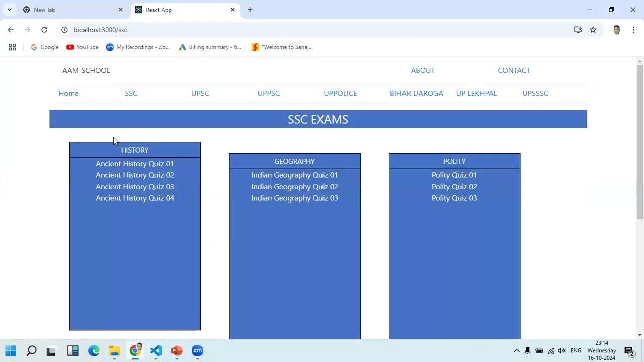Screen dimensions: 644x362
Task: Open the Chrome profile avatar
Action: [x=617, y=30]
